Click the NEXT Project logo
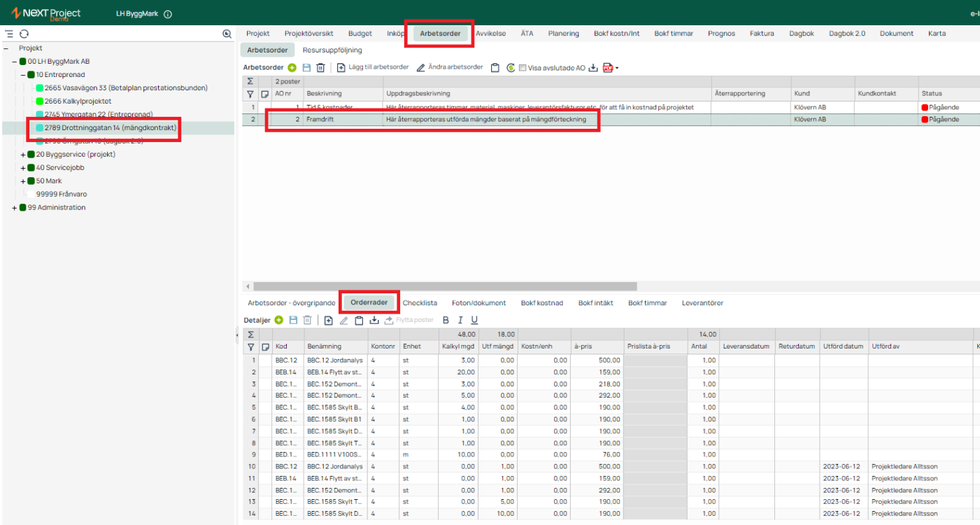Viewport: 980px width, 525px height. 46,13
